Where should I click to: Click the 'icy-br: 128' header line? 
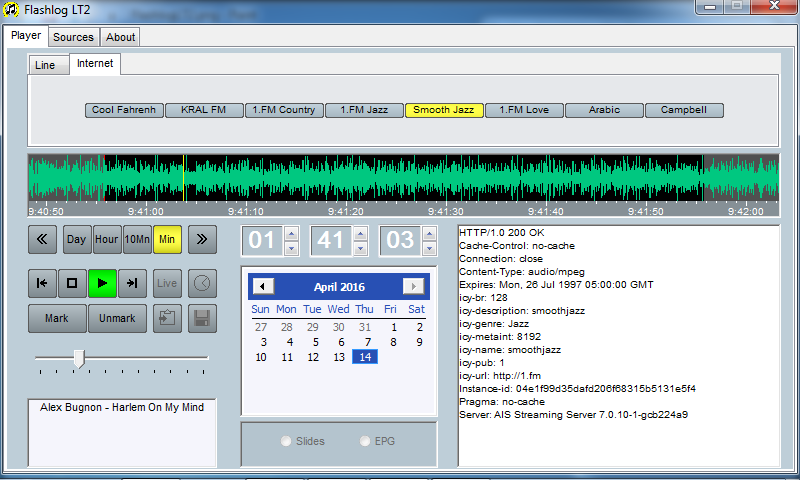pos(483,297)
